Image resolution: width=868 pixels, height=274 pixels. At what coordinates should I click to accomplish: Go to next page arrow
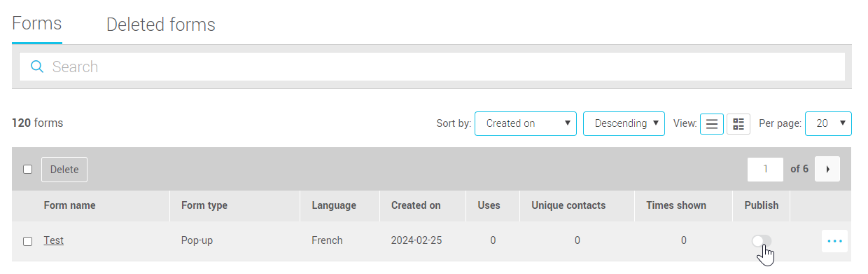pos(827,169)
